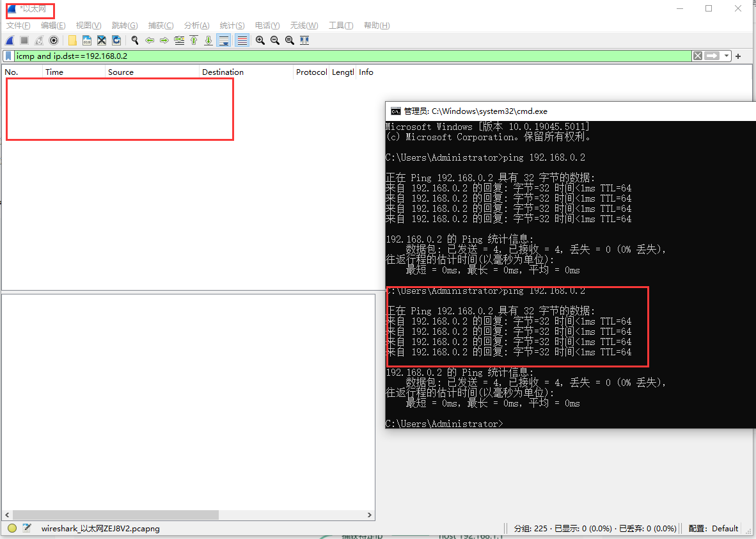Toggle auto scroll during live capture
Viewport: 756px width, 539px height.
(224, 40)
